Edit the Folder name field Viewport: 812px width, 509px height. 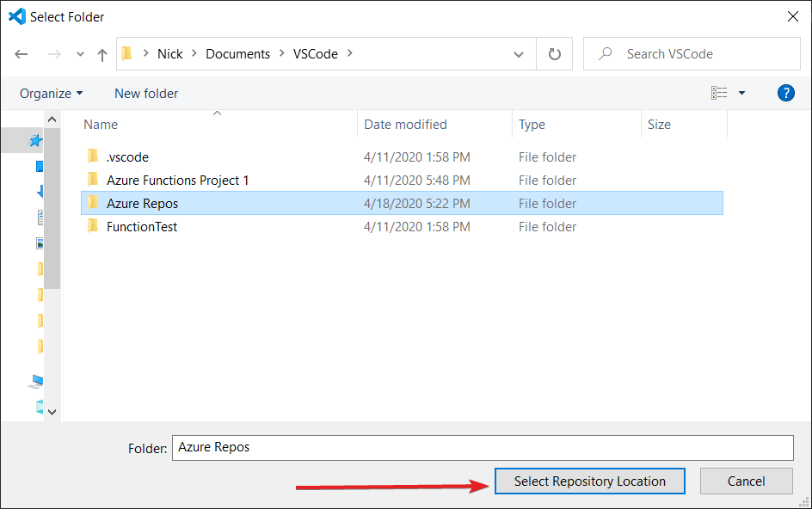click(483, 448)
